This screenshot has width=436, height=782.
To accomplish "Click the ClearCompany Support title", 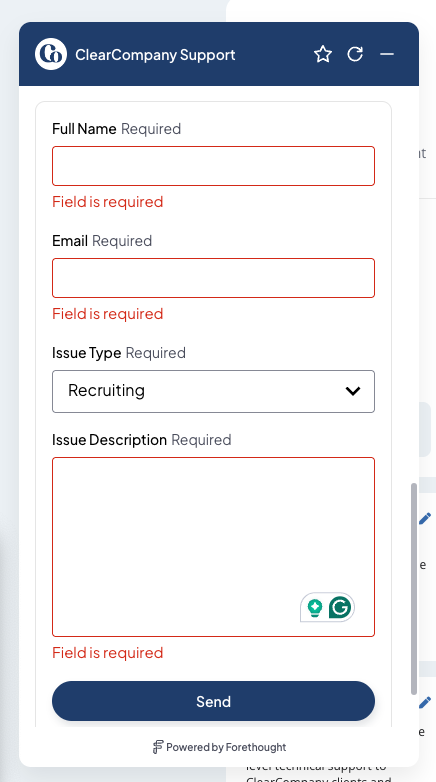I will click(155, 54).
